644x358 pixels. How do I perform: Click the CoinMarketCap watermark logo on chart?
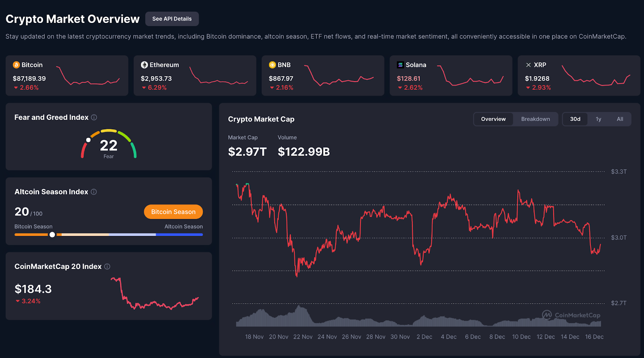[571, 315]
